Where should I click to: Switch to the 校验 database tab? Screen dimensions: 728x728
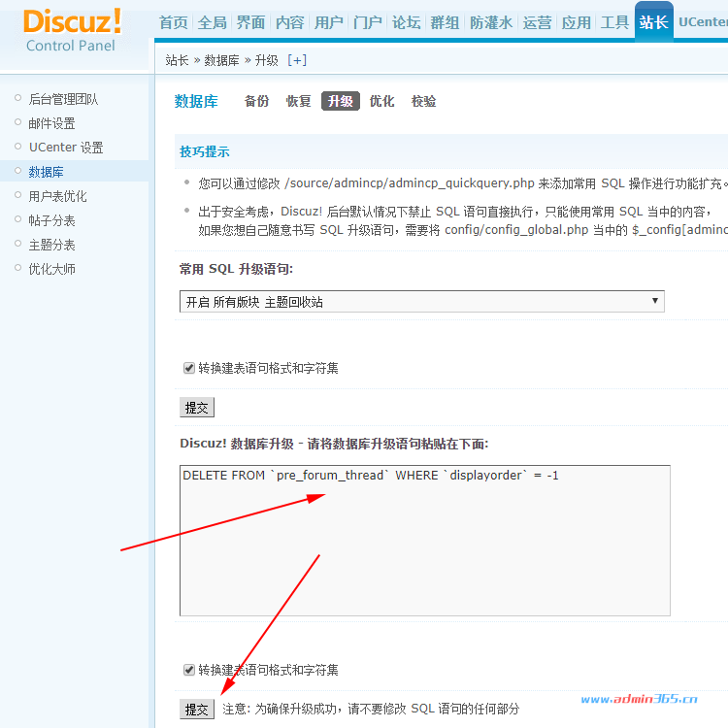point(423,101)
